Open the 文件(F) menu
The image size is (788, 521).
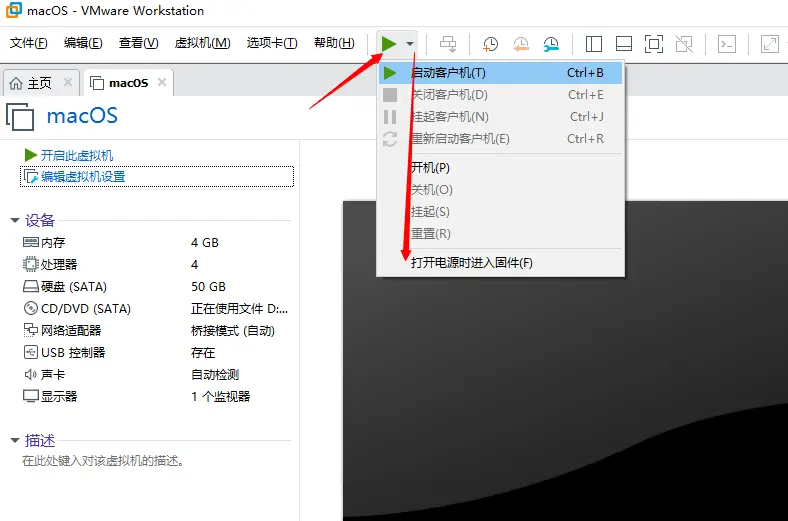coord(29,43)
